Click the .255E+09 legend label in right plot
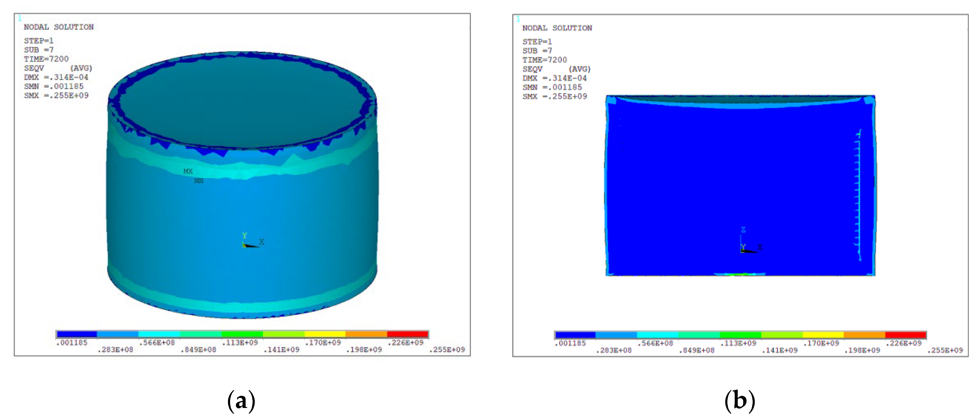 945,350
